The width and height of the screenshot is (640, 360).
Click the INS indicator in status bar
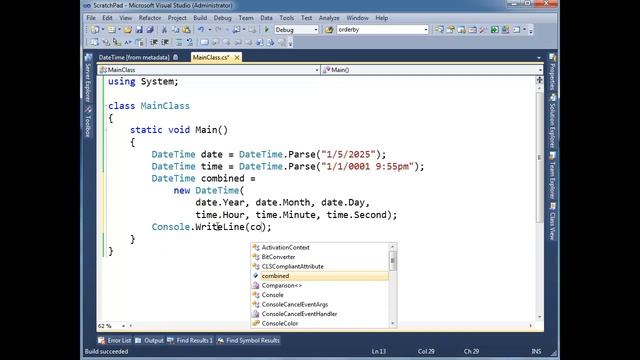[536, 351]
